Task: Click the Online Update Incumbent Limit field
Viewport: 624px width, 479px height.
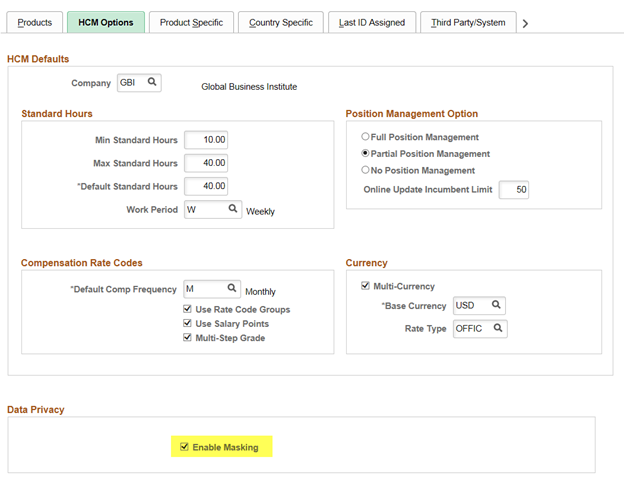Action: coord(514,189)
